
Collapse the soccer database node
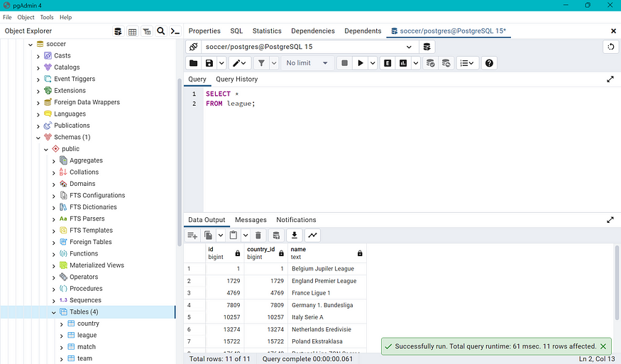(x=31, y=45)
